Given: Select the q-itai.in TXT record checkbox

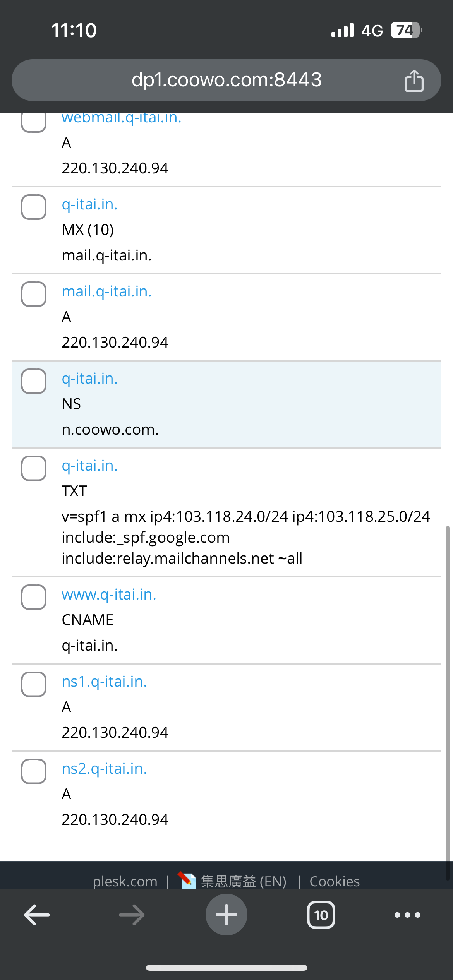Looking at the screenshot, I should pyautogui.click(x=34, y=468).
